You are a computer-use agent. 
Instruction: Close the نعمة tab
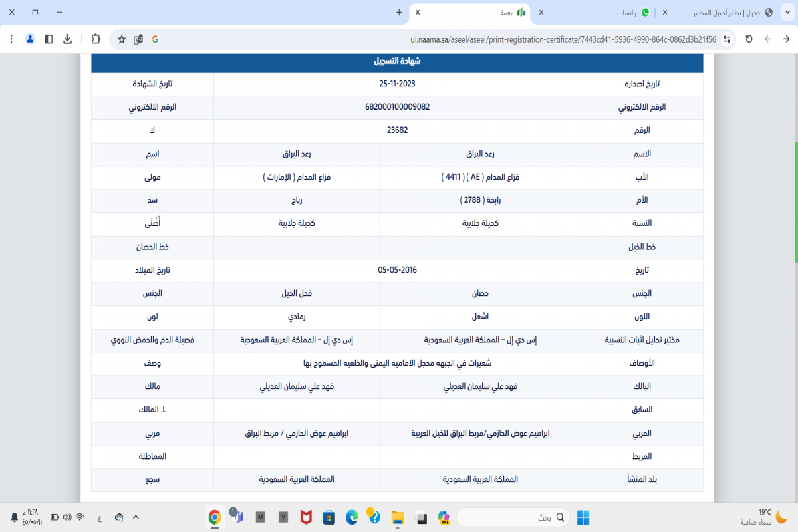pyautogui.click(x=418, y=12)
